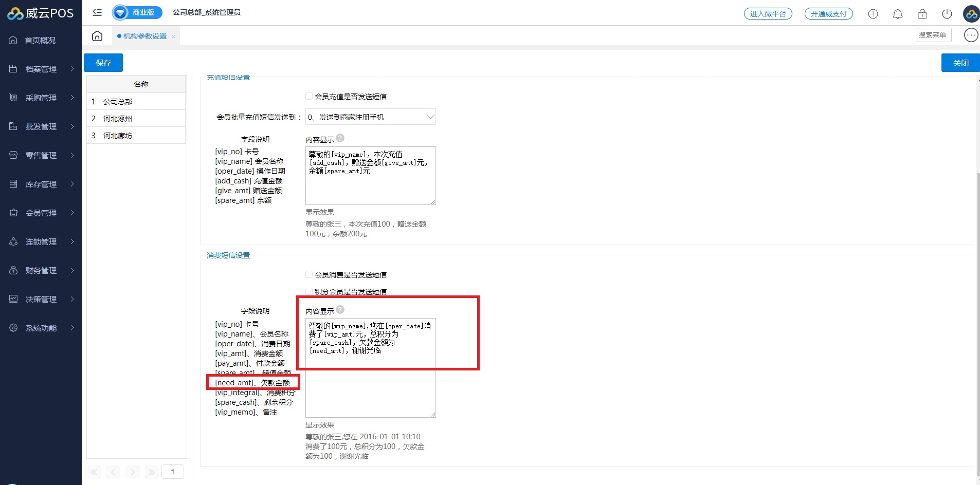
Task: Open the info exclamation icon
Action: click(x=873, y=14)
